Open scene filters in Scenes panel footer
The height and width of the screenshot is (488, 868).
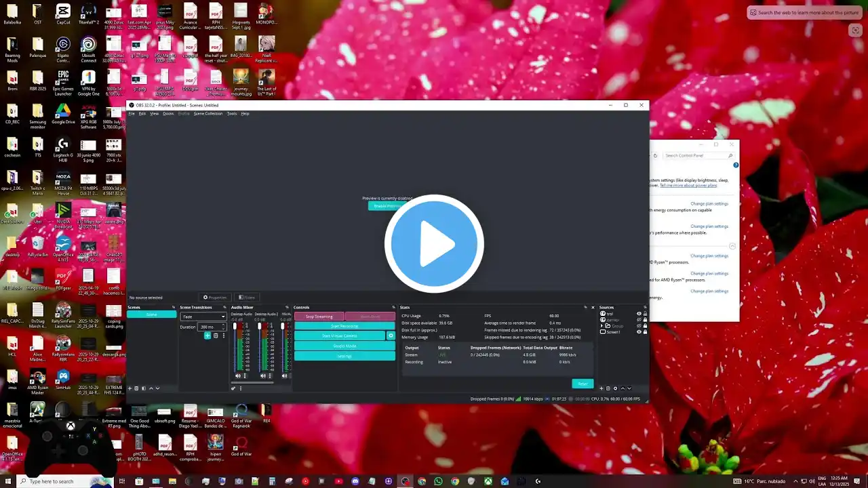tap(143, 388)
